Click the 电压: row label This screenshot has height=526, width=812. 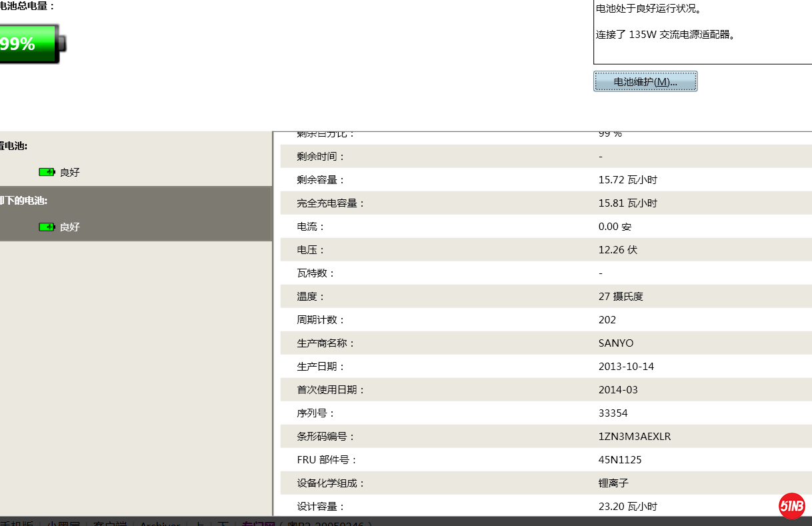pos(311,250)
